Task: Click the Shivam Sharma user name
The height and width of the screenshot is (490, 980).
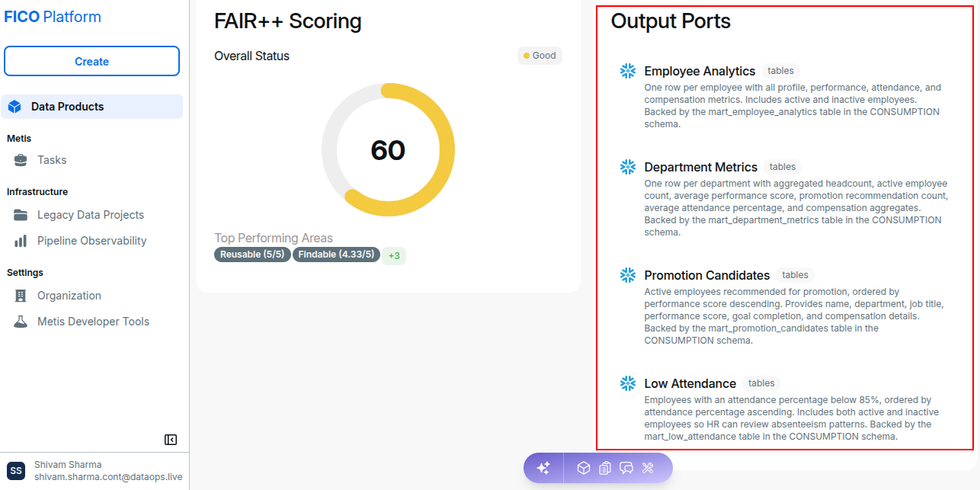Action: pos(68,465)
